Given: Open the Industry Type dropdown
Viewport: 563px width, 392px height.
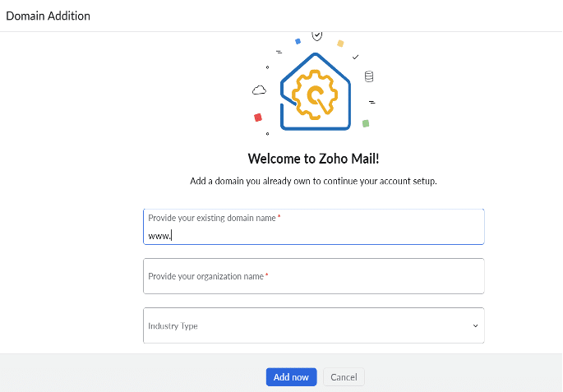Looking at the screenshot, I should [x=313, y=325].
